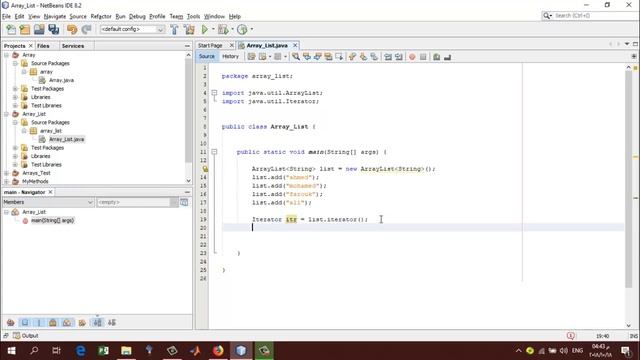Viewport: 640px width, 360px height.
Task: Clean and Build project with broom icon
Action: 189,29
